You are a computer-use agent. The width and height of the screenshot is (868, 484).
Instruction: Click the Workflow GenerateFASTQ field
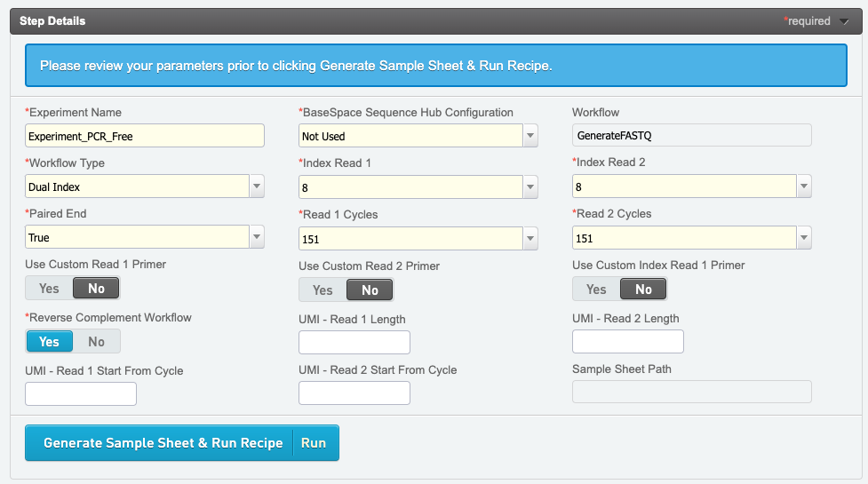[691, 136]
